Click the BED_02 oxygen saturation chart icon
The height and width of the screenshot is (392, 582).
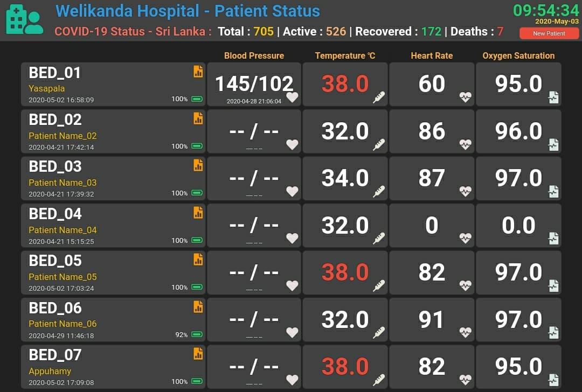553,144
